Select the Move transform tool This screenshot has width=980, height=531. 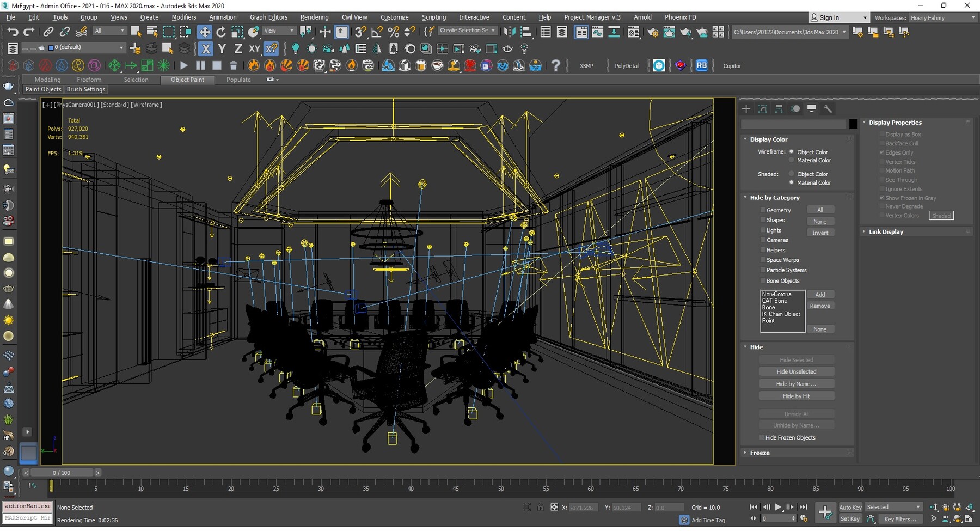coord(205,32)
